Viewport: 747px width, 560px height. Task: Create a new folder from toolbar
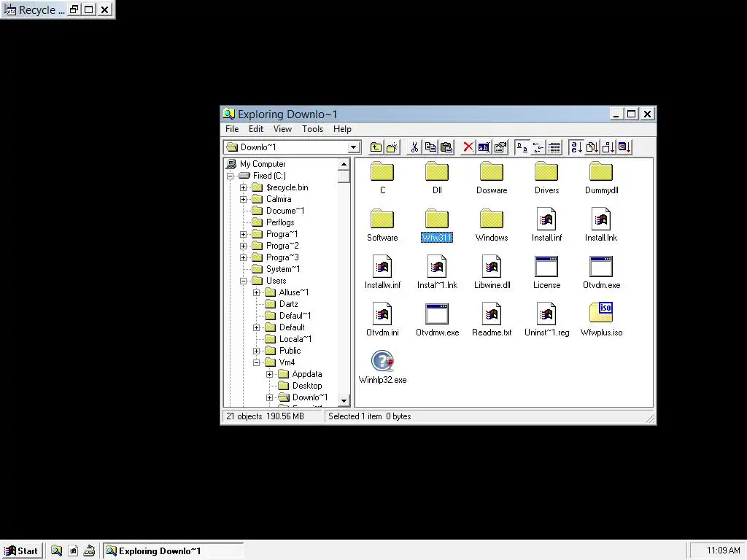pyautogui.click(x=392, y=147)
